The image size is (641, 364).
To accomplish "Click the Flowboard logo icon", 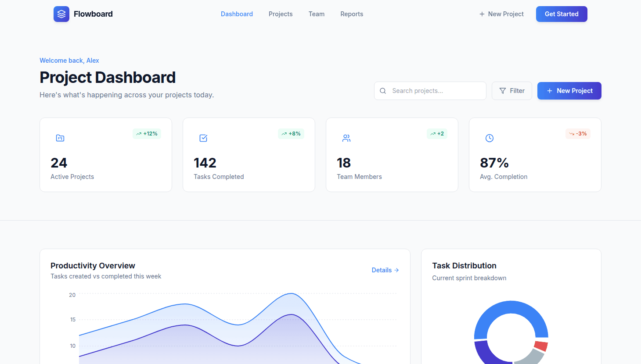I will [61, 14].
